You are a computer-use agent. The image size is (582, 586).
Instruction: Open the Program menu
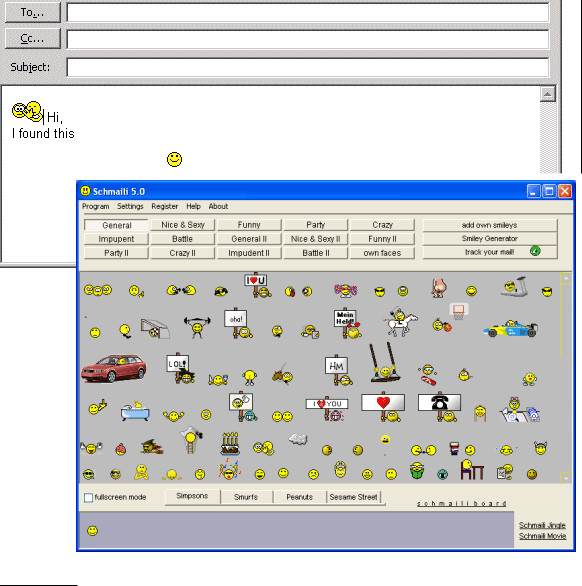[x=96, y=206]
